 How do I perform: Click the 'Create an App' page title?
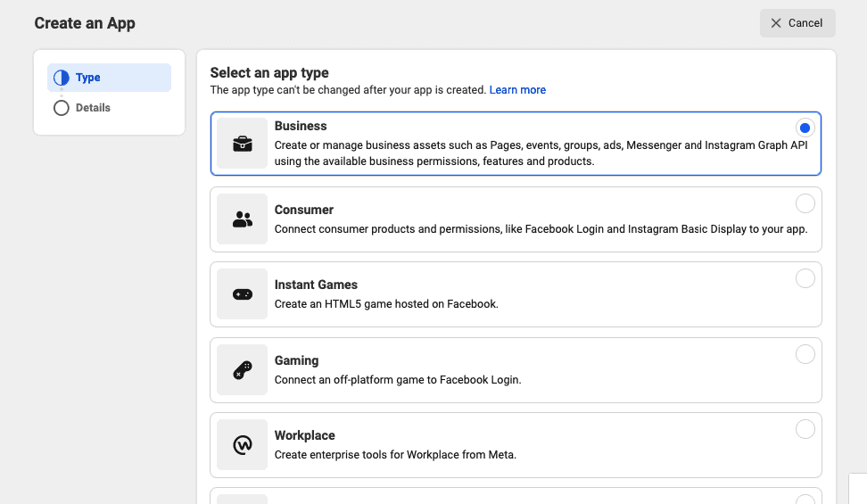pyautogui.click(x=85, y=23)
